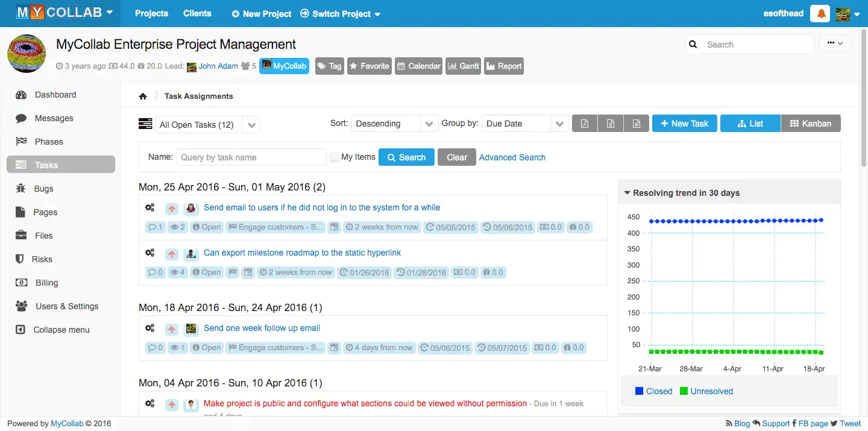Click the header search magnifier icon

[693, 45]
